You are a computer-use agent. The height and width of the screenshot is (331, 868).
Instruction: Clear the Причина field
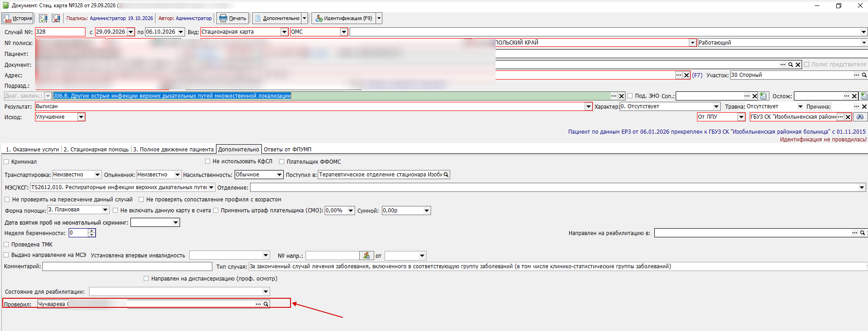(864, 106)
